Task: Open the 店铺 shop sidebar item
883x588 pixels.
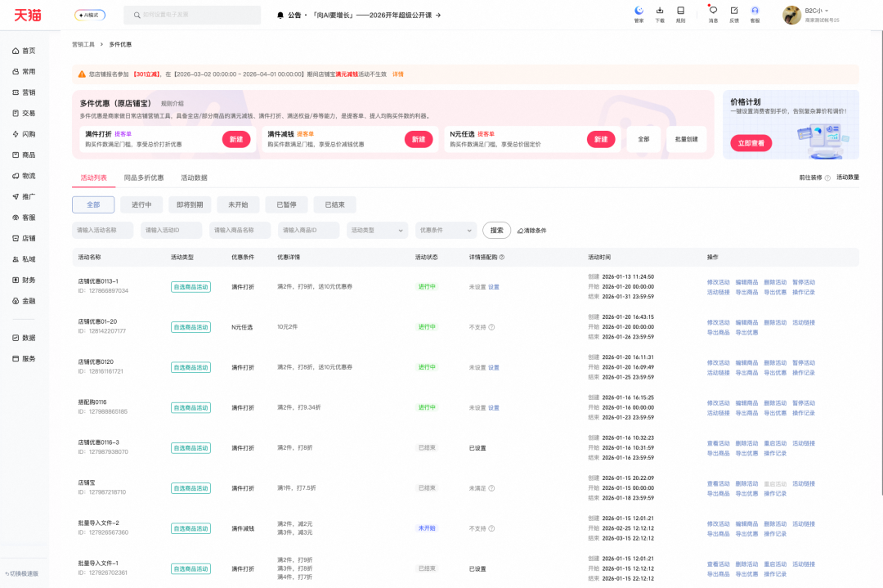Action: pyautogui.click(x=24, y=238)
